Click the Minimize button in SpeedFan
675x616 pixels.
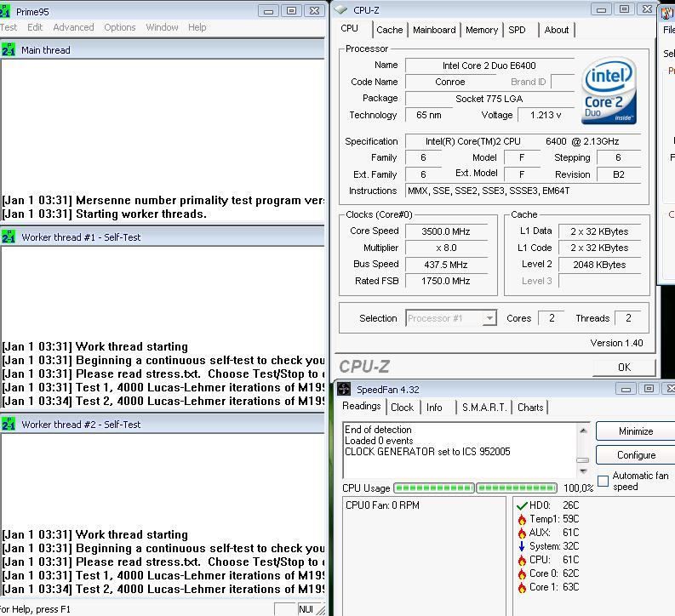pos(636,431)
